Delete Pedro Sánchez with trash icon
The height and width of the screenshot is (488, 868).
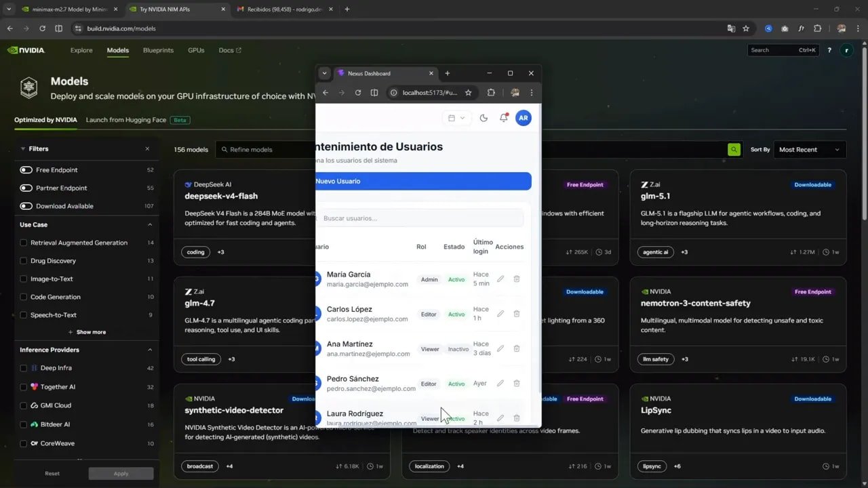coord(517,383)
